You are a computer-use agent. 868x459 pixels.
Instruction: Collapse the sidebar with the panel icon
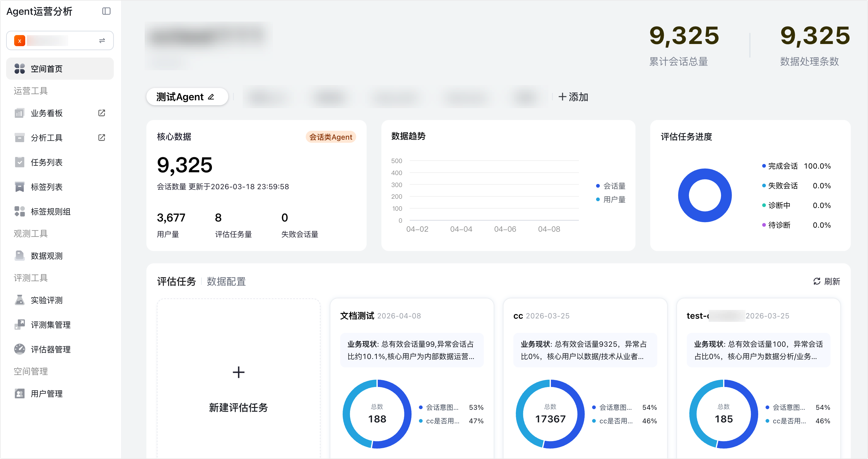click(106, 11)
